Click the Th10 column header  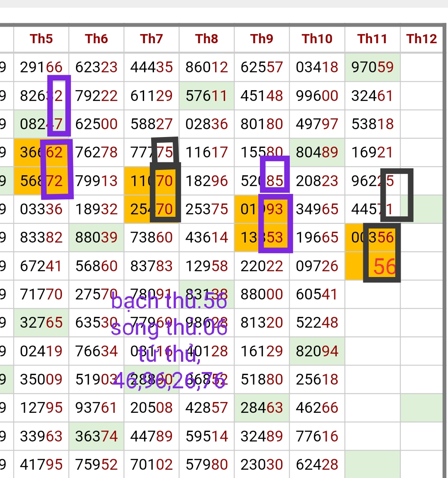coord(317,39)
